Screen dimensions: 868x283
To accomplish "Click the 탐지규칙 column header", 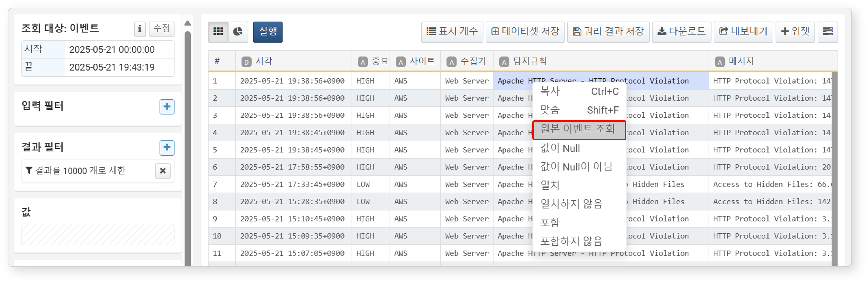I will pos(601,61).
